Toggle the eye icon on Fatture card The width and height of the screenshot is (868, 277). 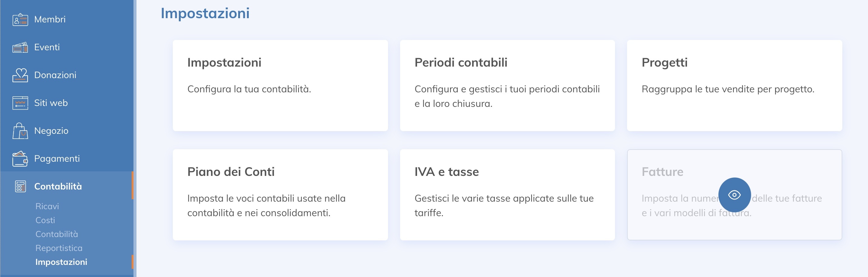click(x=734, y=195)
